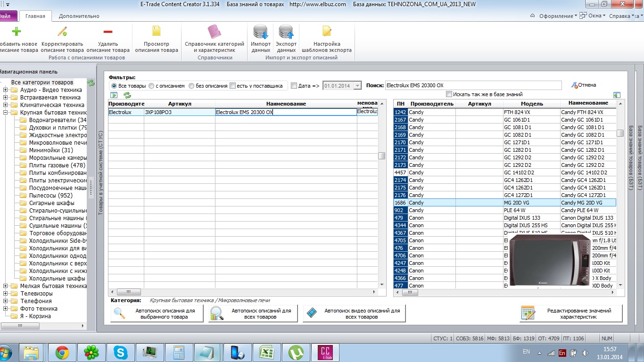Select Candy MG 20D VG row
Image resolution: width=644 pixels, height=362 pixels.
click(505, 203)
